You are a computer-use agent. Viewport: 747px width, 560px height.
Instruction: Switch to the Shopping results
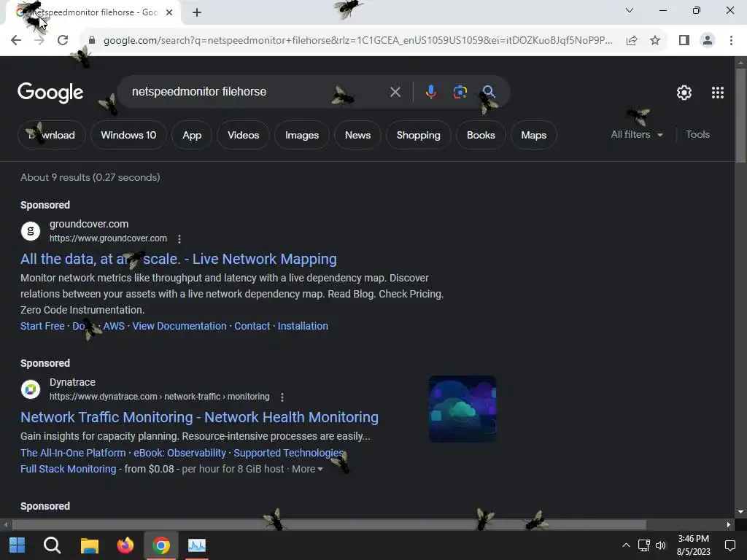point(418,135)
